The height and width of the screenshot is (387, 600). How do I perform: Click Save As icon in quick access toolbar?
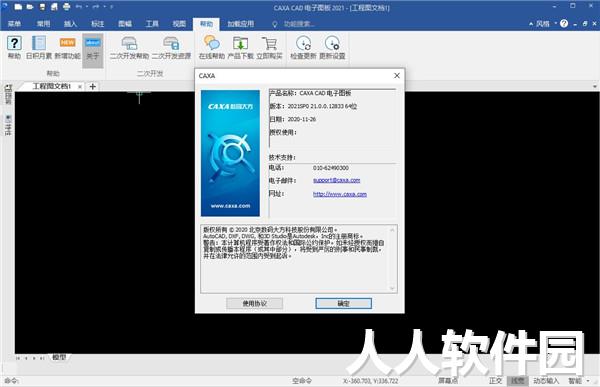(x=54, y=7)
